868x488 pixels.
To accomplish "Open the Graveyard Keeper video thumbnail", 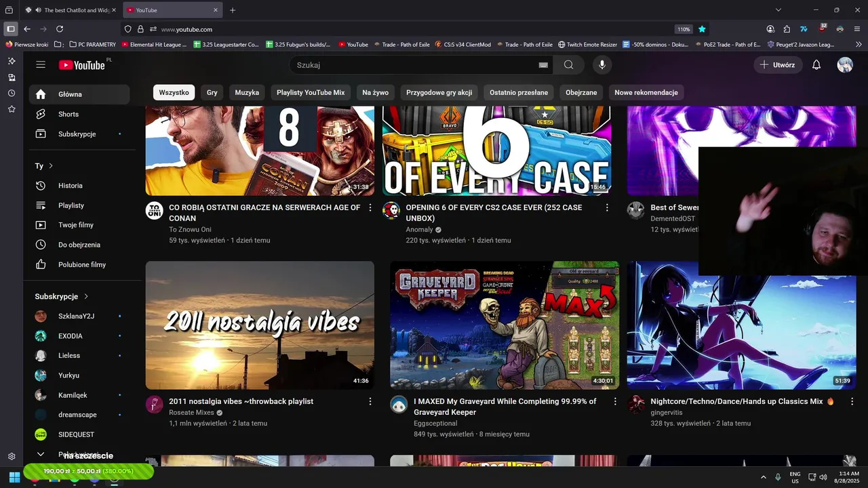I will coord(505,325).
